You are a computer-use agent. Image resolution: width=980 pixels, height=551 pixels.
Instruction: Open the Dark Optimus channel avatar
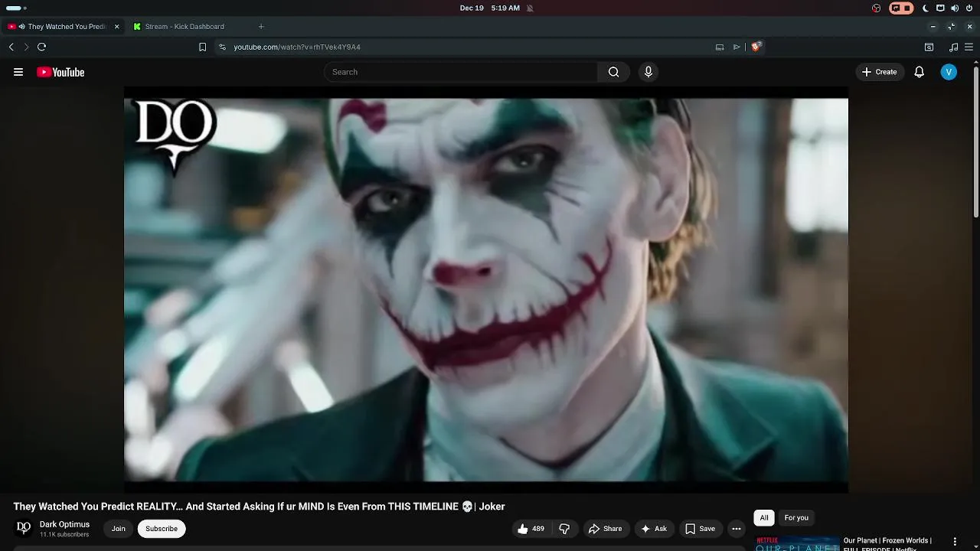tap(24, 528)
